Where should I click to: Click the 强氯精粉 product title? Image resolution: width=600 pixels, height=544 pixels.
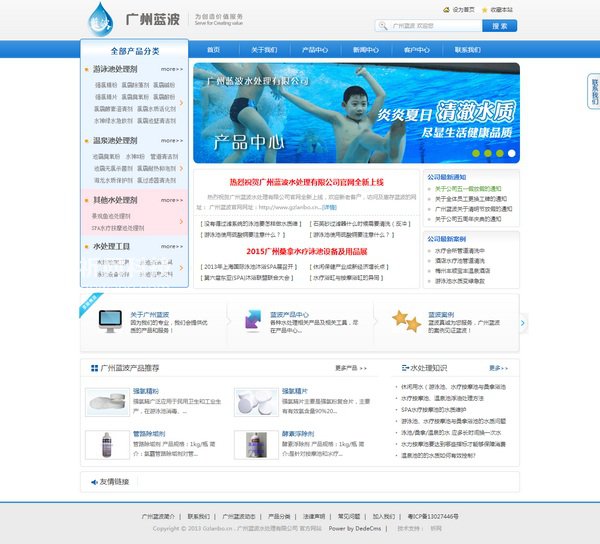(146, 391)
